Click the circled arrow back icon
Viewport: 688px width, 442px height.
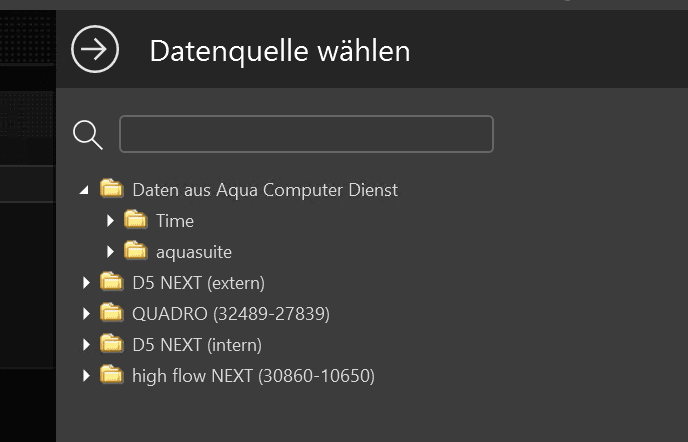(95, 49)
